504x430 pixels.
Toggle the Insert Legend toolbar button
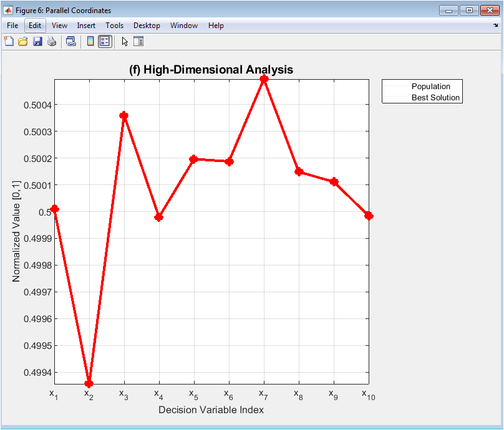pos(105,42)
